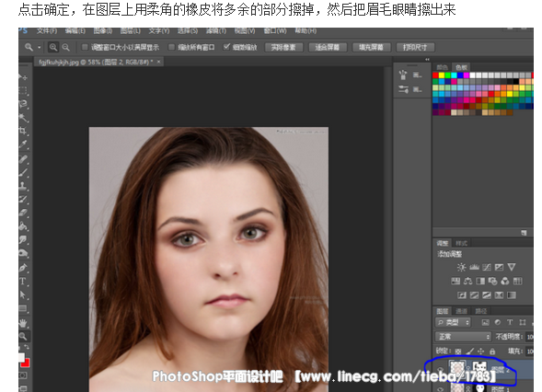Open the Layer menu
The height and width of the screenshot is (392, 542).
131,31
